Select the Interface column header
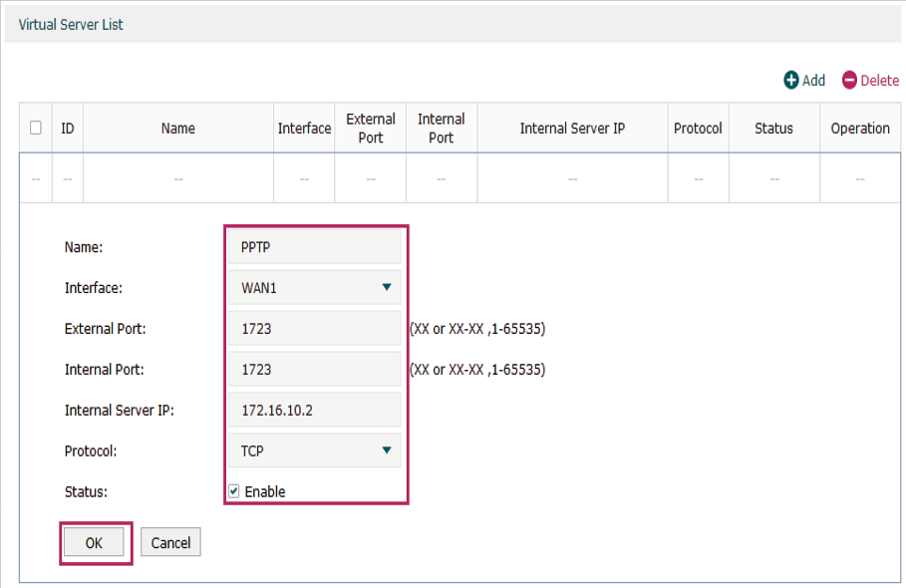Screen dimensions: 906x588 [x=304, y=129]
